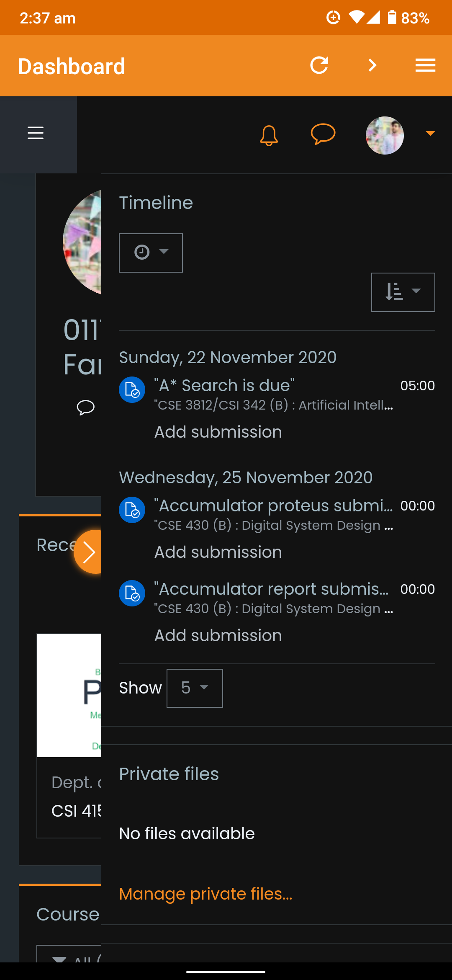Viewport: 452px width, 980px height.
Task: Tap the assignment icon beside Accumulator report
Action: point(132,593)
